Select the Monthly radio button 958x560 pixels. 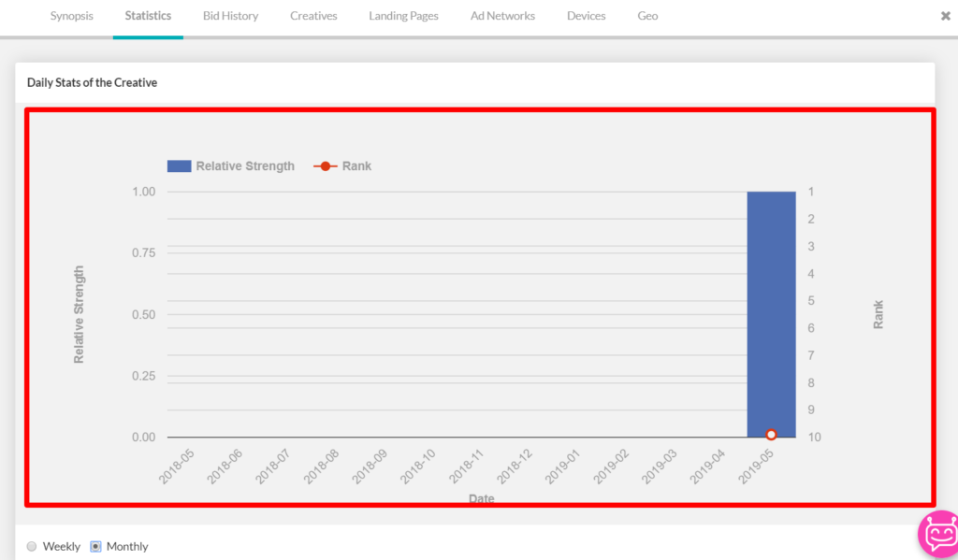coord(95,547)
